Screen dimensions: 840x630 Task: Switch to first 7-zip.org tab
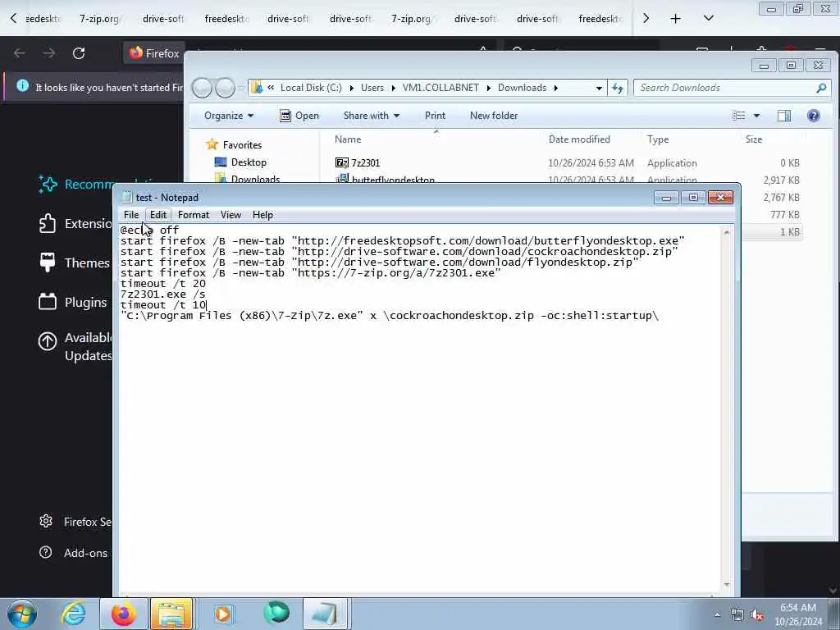pos(99,19)
